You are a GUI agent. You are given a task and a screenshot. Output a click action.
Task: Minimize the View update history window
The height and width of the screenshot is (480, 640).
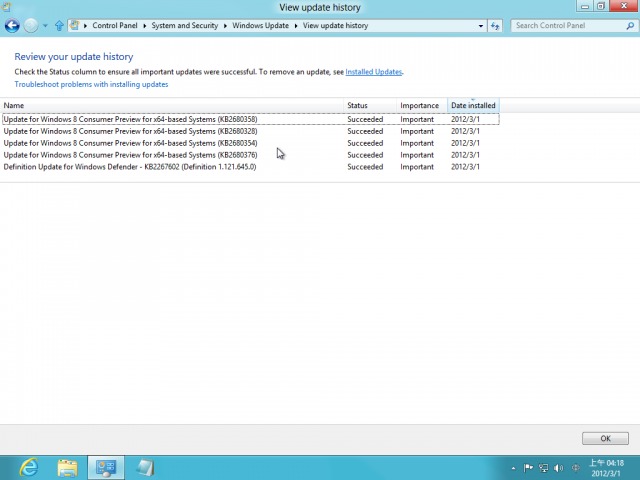585,6
